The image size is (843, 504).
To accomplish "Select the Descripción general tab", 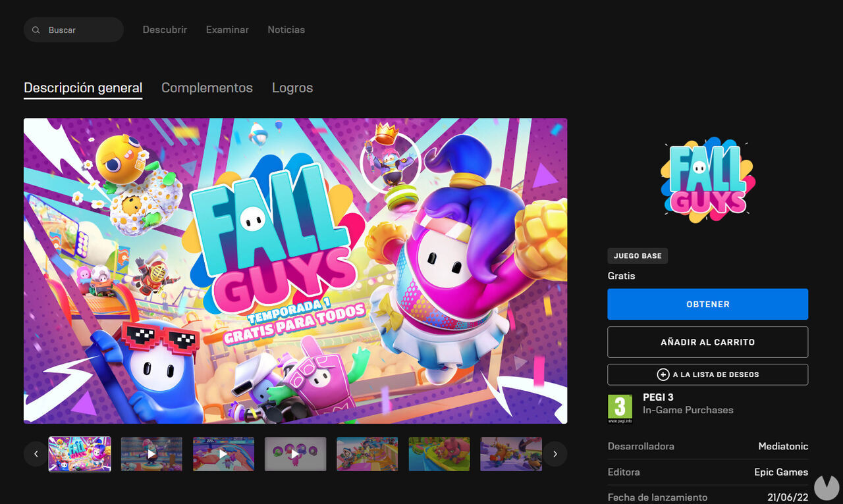I will (83, 87).
